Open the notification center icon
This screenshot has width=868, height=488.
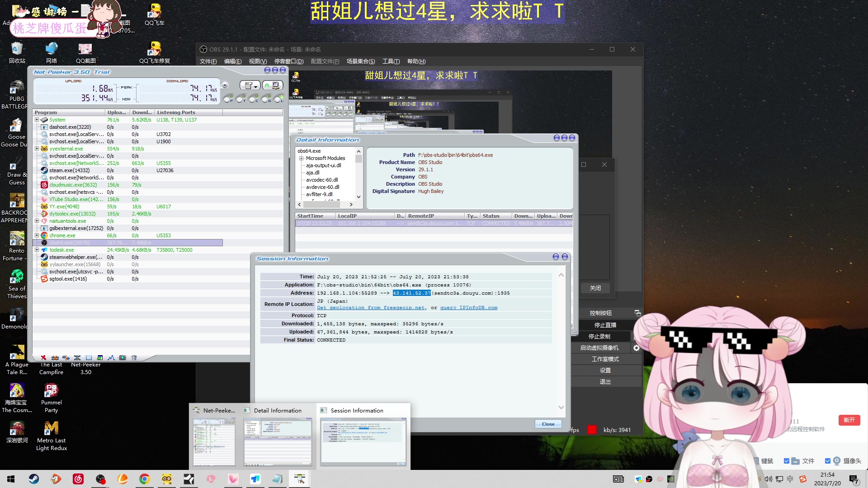coord(854,479)
